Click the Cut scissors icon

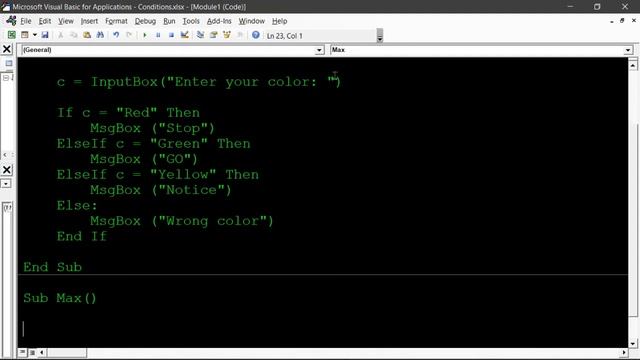[x=60, y=35]
